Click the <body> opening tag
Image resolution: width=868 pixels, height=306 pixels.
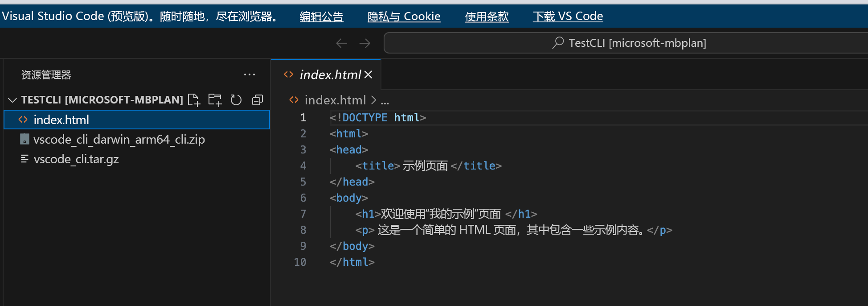coord(349,198)
